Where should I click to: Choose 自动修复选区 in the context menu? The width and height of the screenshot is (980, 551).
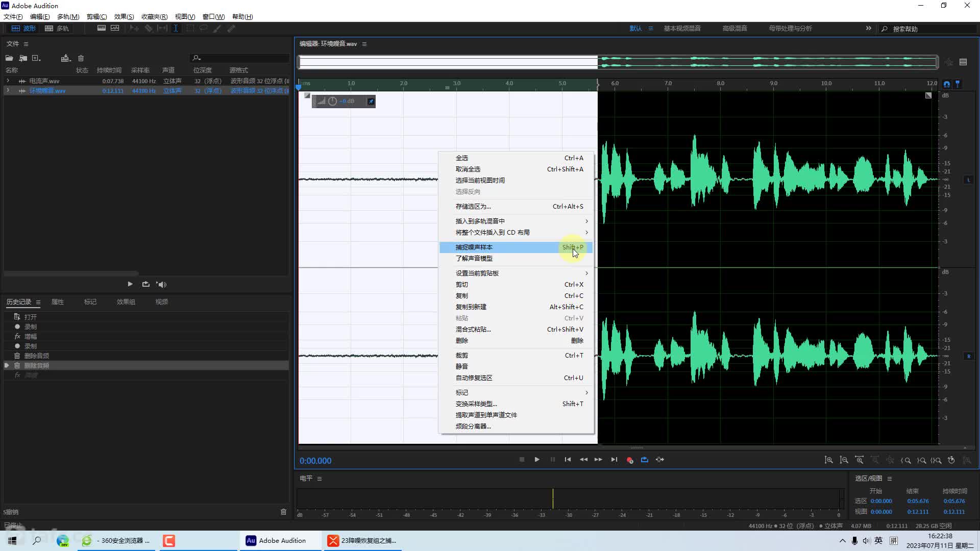point(516,378)
